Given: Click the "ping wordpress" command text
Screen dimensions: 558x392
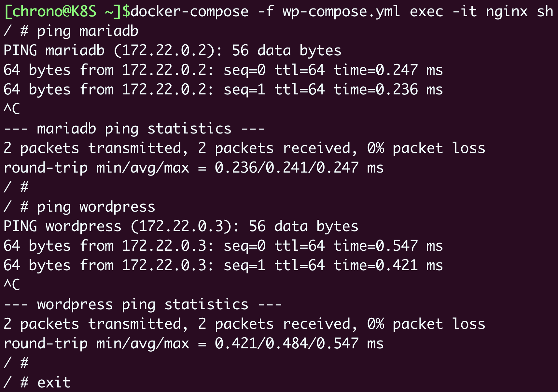Looking at the screenshot, I should click(x=96, y=207).
